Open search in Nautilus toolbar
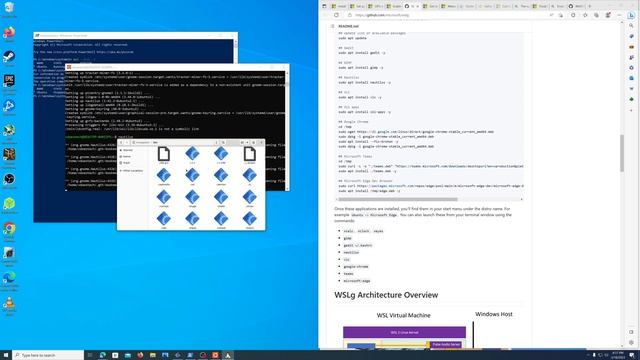This screenshot has width=640, height=360. tap(223, 142)
